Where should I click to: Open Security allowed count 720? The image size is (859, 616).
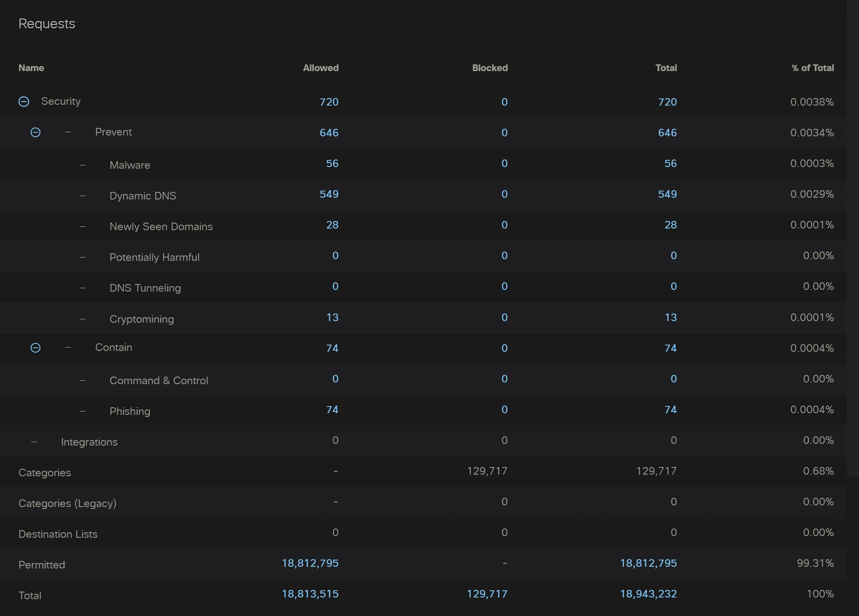pos(329,102)
